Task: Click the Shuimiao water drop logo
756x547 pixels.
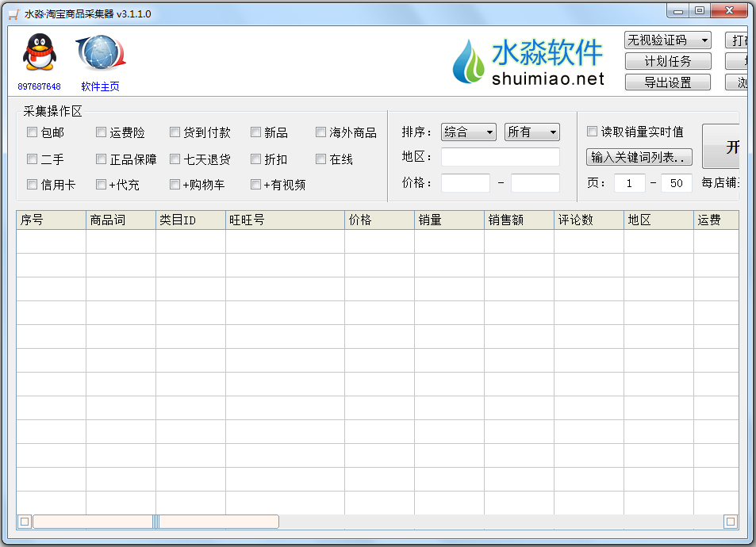Action: point(468,61)
